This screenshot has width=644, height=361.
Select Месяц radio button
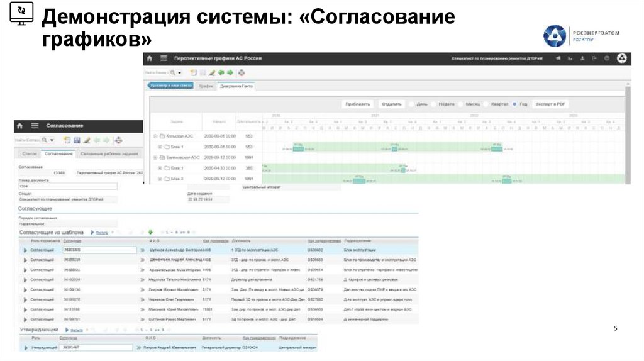[460, 104]
